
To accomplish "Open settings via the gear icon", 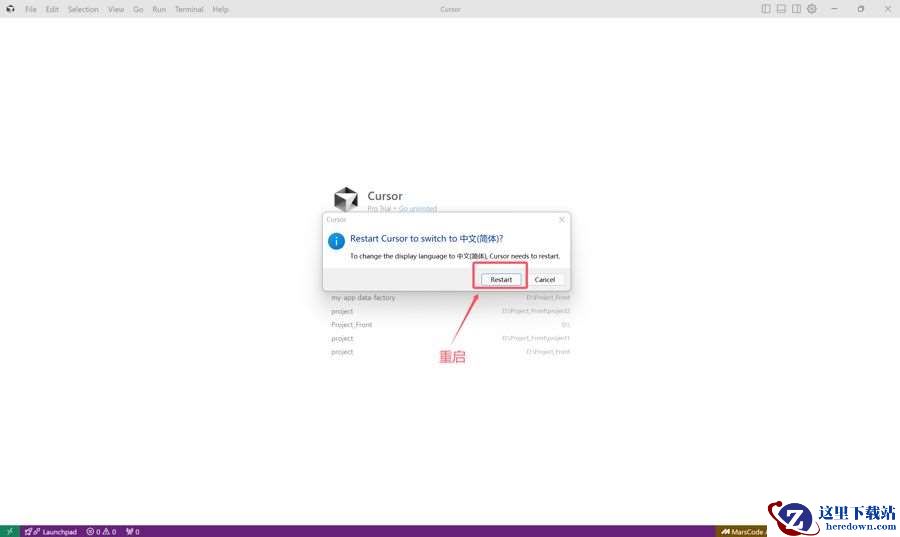I will [x=812, y=9].
